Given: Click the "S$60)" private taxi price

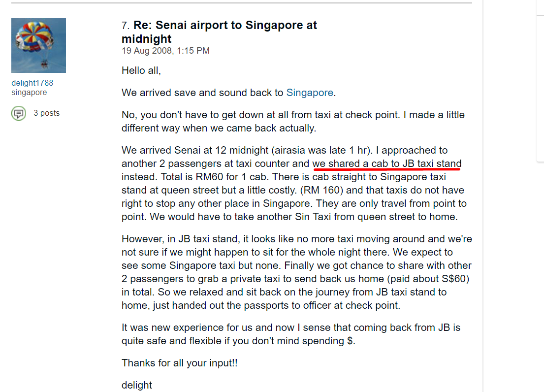Looking at the screenshot, I should (455, 279).
